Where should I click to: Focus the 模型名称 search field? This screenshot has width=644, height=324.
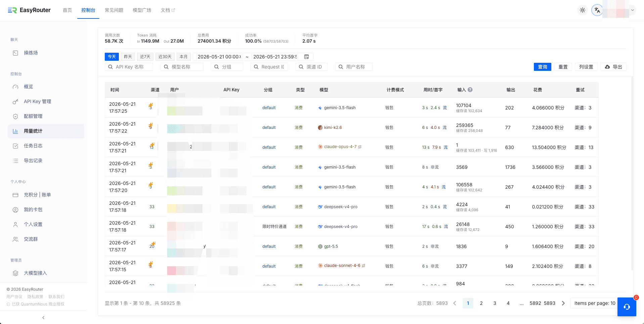pyautogui.click(x=182, y=67)
